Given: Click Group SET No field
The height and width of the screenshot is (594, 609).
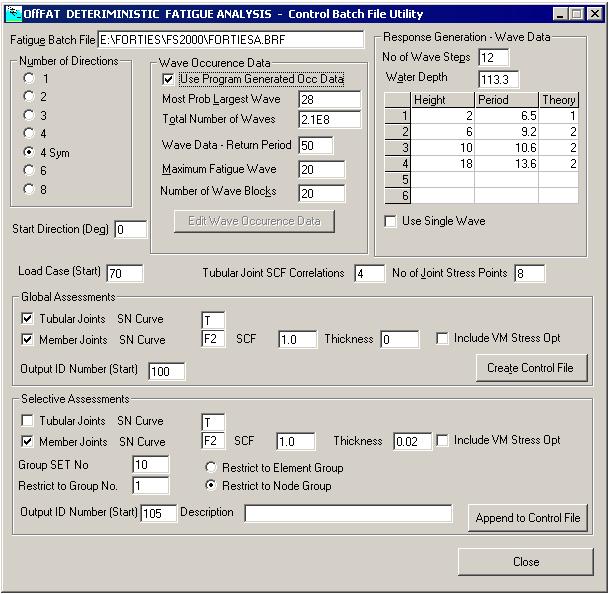Looking at the screenshot, I should (x=151, y=464).
